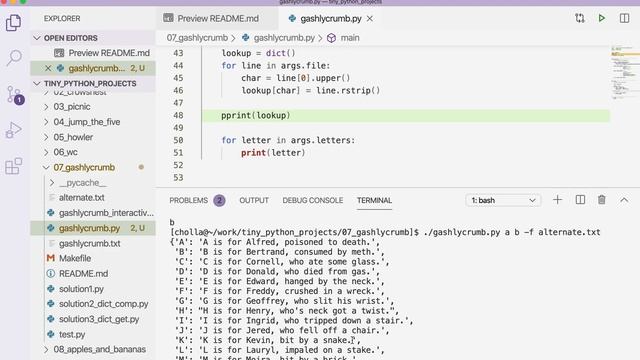Select the TERMINAL panel tab
The width and height of the screenshot is (640, 360).
coord(374,200)
